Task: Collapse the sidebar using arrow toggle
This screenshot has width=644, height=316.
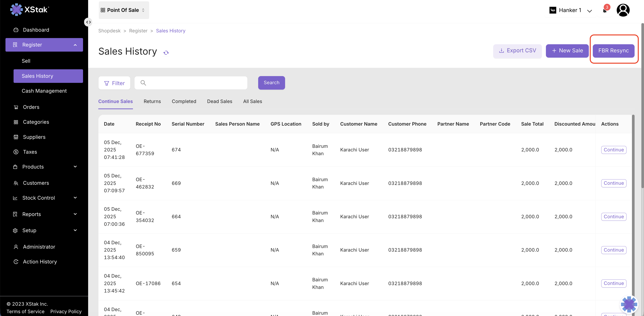Action: click(x=88, y=22)
